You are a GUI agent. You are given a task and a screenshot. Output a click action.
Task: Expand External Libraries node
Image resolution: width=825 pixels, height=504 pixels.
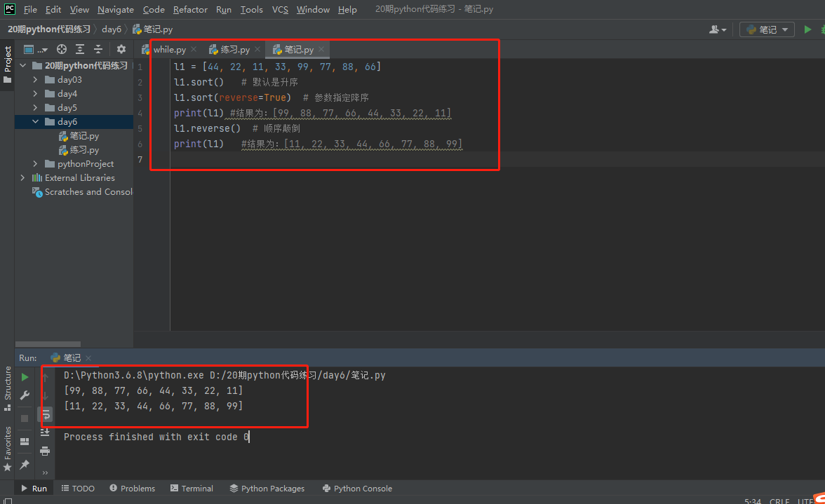pos(22,177)
